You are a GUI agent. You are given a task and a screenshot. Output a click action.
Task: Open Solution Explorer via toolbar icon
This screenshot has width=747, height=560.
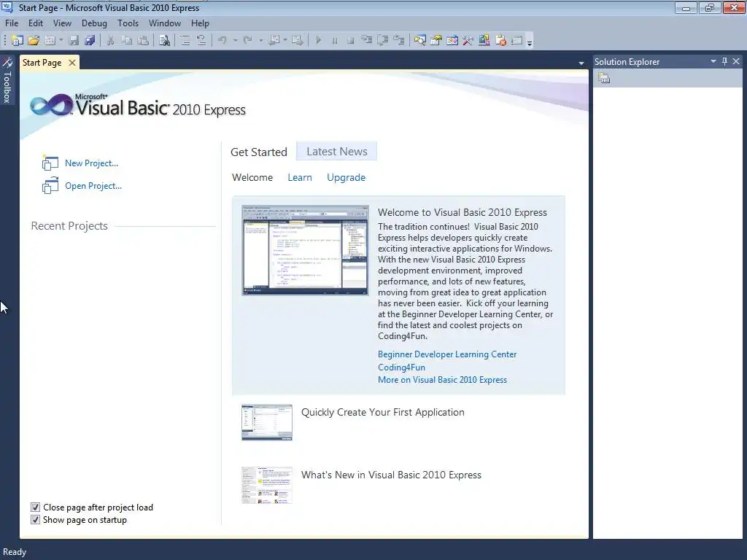(419, 41)
